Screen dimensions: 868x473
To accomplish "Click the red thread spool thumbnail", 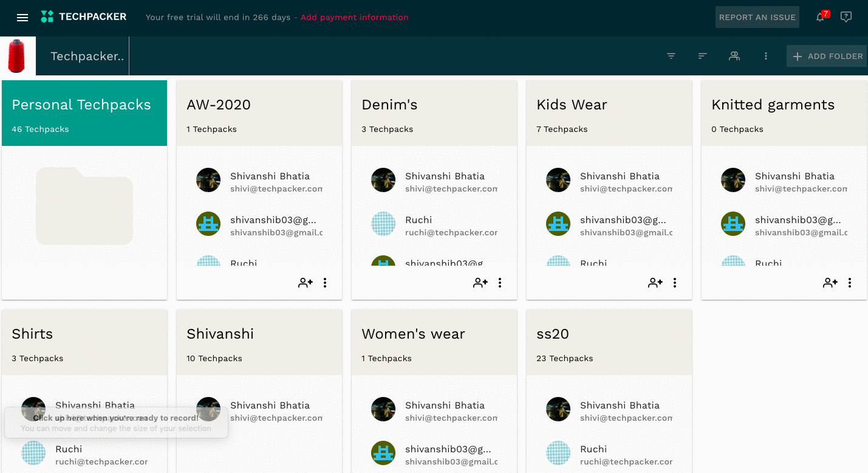I will [17, 56].
